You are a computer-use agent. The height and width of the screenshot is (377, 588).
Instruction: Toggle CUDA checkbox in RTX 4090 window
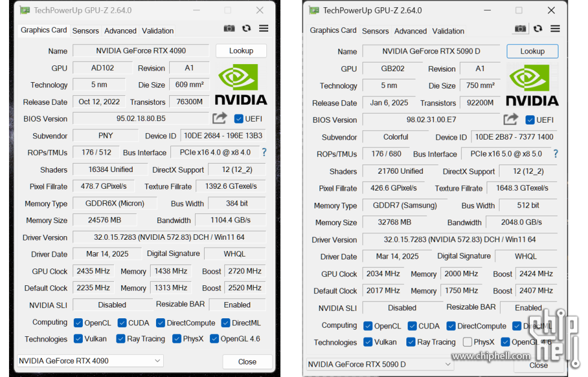pos(122,322)
